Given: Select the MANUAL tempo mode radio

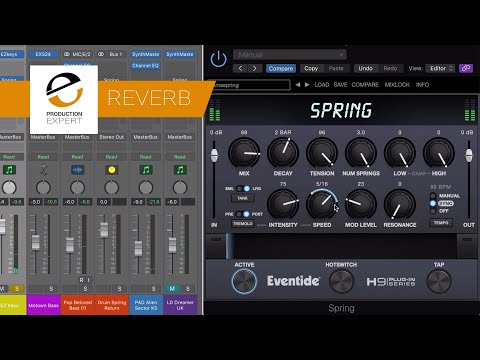Looking at the screenshot, I should click(x=433, y=196).
